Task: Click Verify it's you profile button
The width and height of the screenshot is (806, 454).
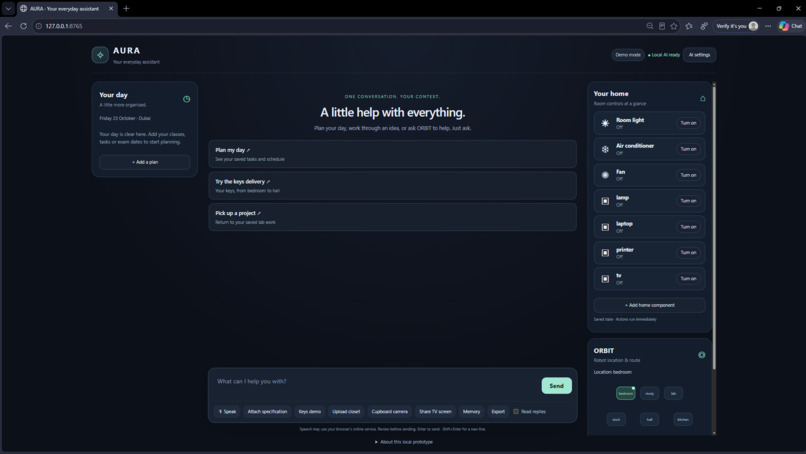Action: (x=737, y=26)
